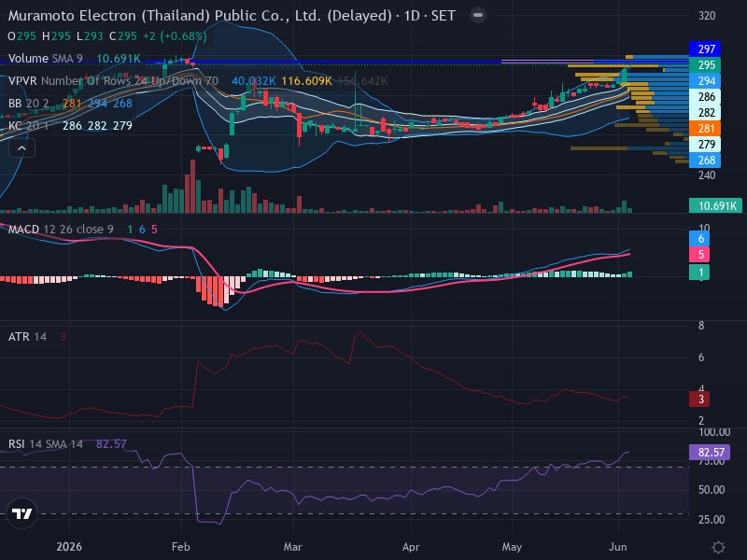Click the 286 Keltner upper price label

click(705, 97)
